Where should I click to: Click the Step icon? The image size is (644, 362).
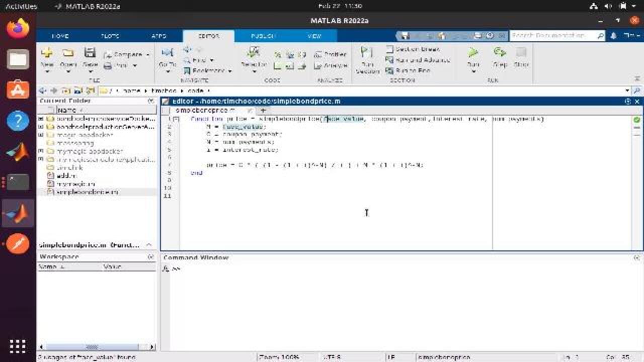[x=500, y=53]
